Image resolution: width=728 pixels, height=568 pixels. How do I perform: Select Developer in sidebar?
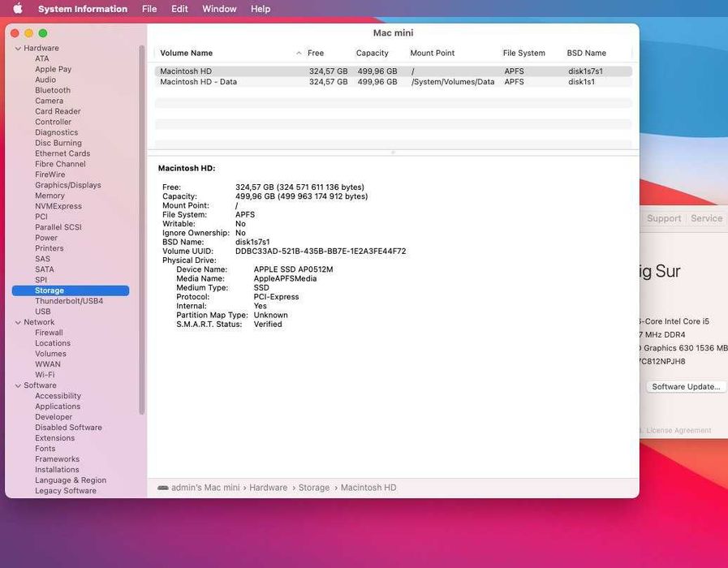point(54,417)
